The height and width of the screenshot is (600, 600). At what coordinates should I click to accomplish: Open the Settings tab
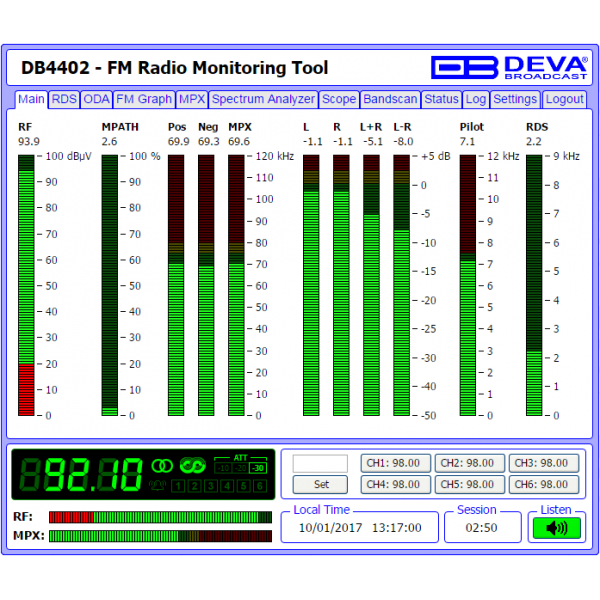point(515,99)
